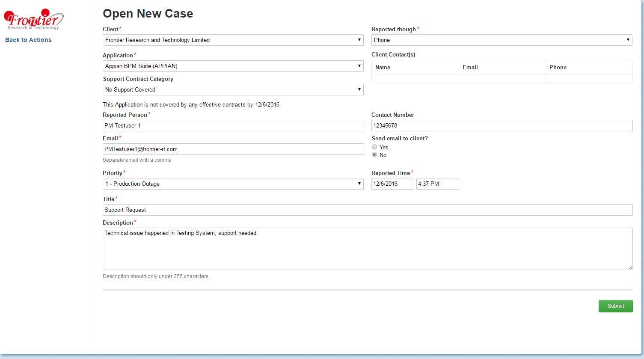
Task: Open the Client dropdown
Action: (233, 40)
